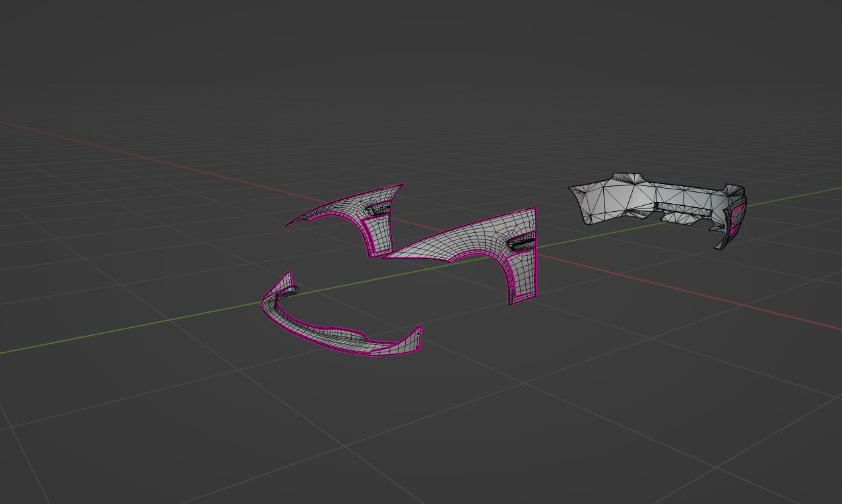Screen dimensions: 842x504
Task: Select the right winglet of the front lip
Action: [414, 340]
